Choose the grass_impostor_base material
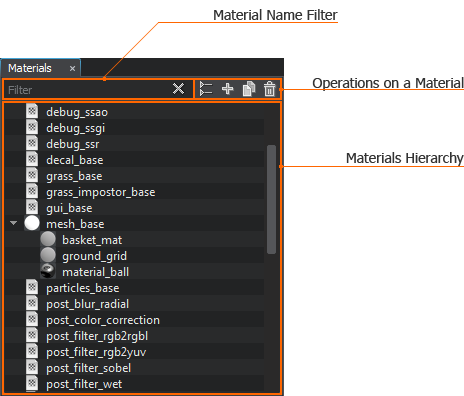 (x=101, y=192)
